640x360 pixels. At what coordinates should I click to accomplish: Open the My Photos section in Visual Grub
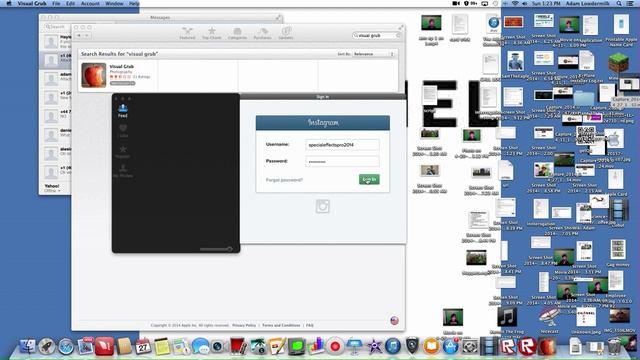(x=123, y=171)
